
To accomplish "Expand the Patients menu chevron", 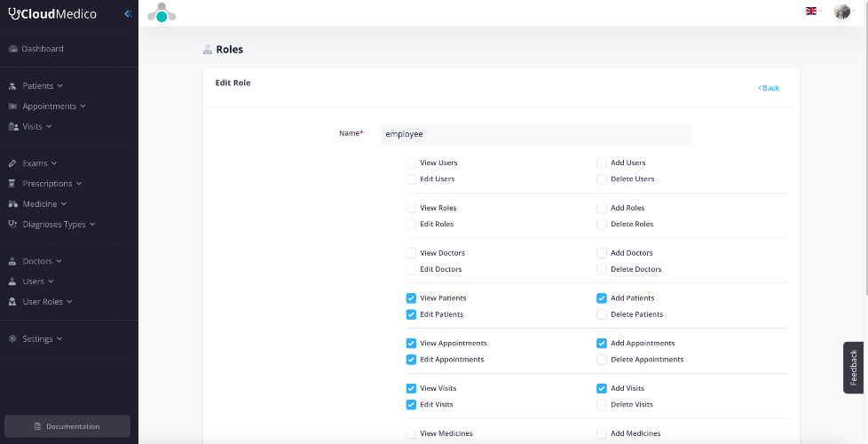I will click(59, 86).
